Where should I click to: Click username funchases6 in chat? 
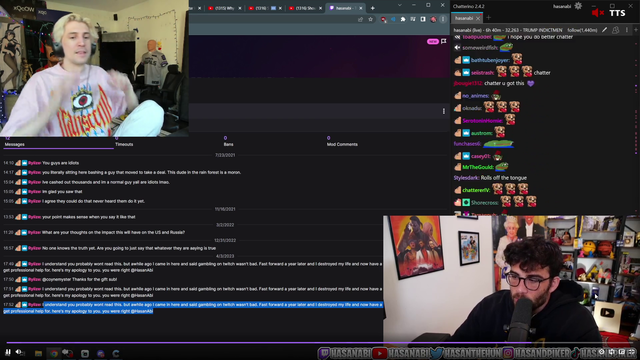point(467,144)
